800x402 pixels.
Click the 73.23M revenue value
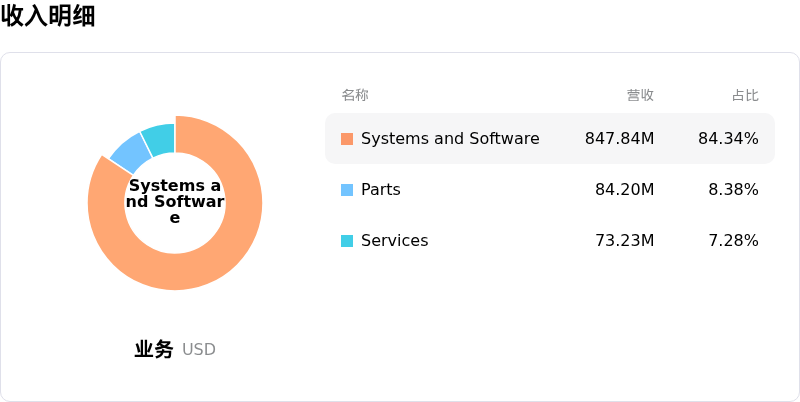coord(624,241)
